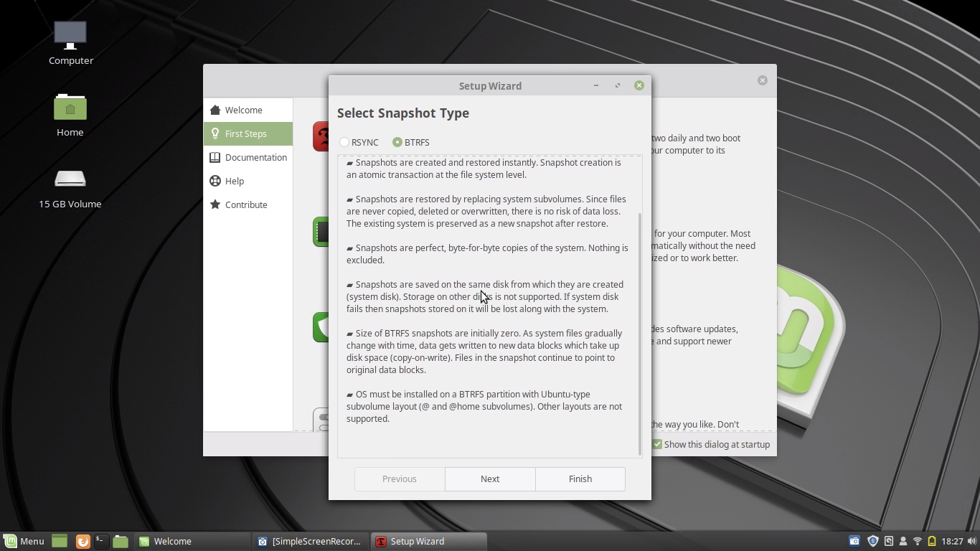Viewport: 980px width, 551px height.
Task: Toggle Show this dialog at startup
Action: pos(711,444)
